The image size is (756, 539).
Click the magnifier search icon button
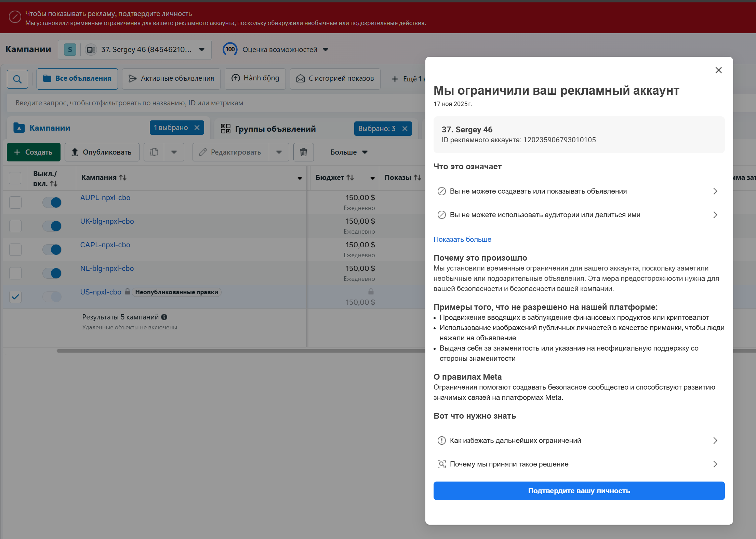pos(17,79)
